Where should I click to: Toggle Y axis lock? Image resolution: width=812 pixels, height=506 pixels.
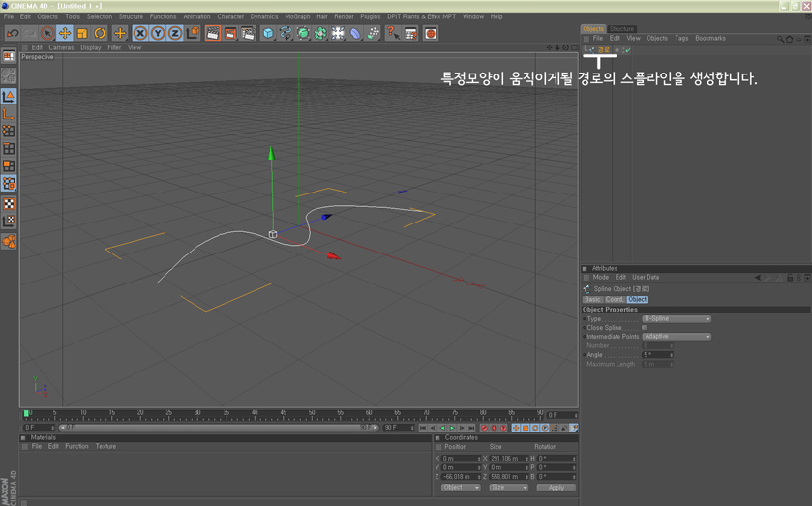158,33
